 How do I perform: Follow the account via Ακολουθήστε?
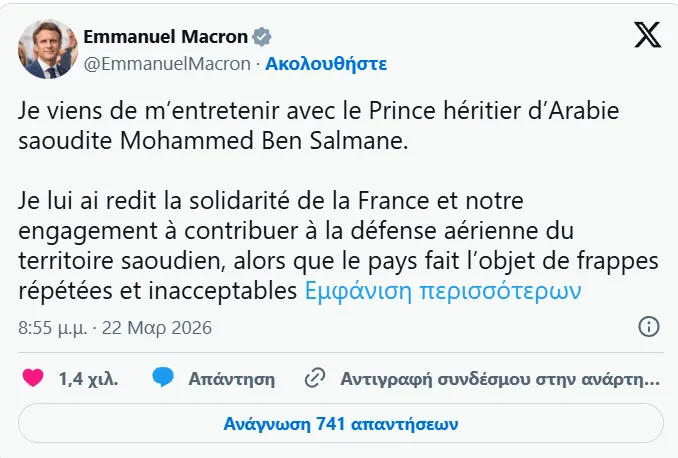pyautogui.click(x=326, y=63)
